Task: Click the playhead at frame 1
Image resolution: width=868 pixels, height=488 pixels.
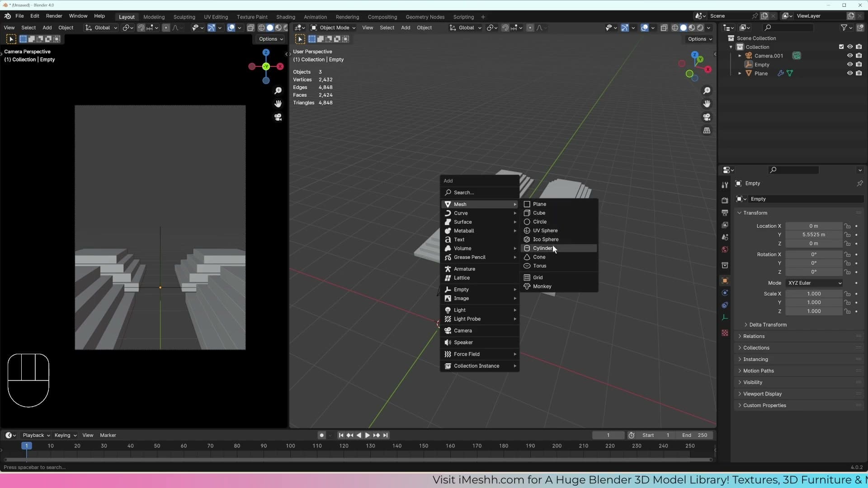Action: 27,446
